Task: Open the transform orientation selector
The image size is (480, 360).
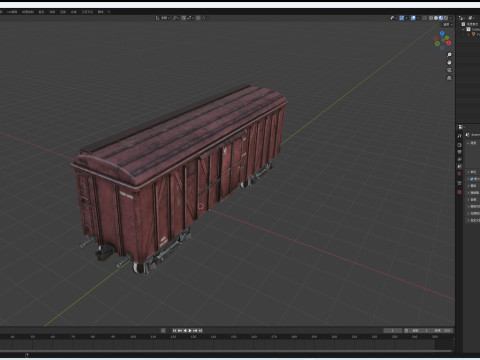Action: pyautogui.click(x=163, y=18)
